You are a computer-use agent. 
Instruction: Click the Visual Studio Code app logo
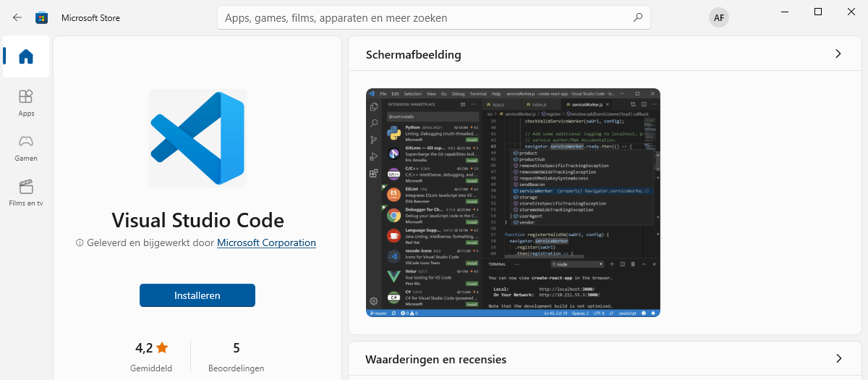(x=197, y=138)
